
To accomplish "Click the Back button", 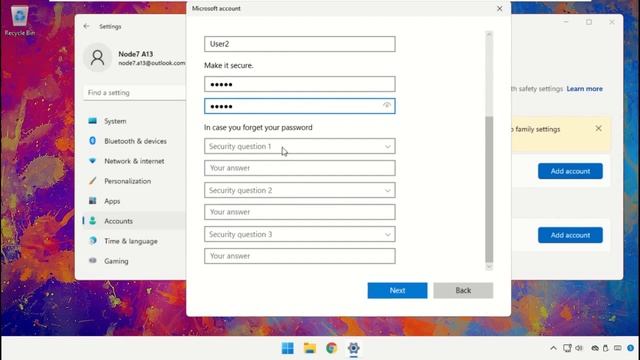I will tap(463, 291).
